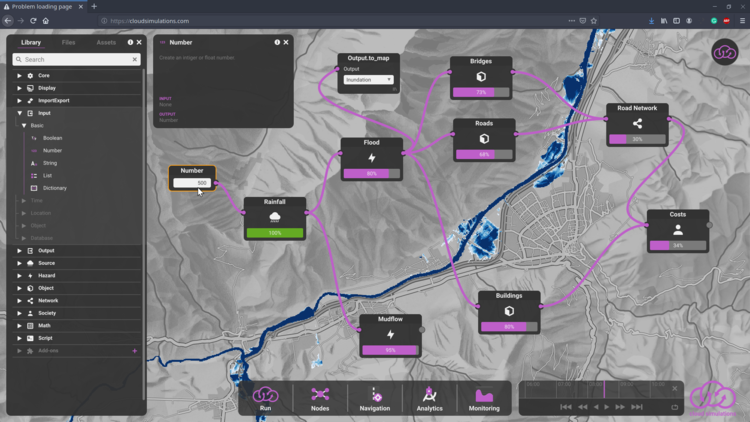The height and width of the screenshot is (422, 750).
Task: Switch to the Library tab
Action: click(31, 42)
